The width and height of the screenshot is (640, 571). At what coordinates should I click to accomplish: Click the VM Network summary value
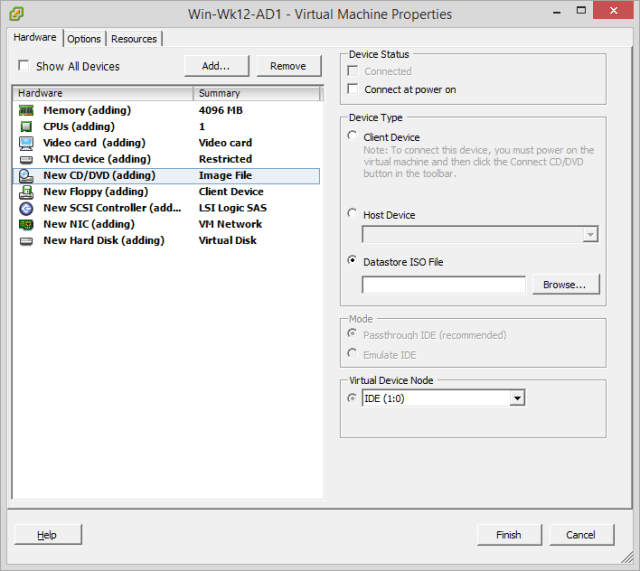click(x=230, y=224)
